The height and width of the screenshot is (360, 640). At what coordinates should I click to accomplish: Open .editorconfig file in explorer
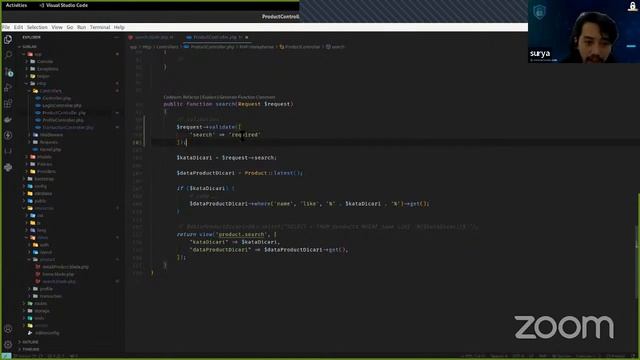click(47, 333)
